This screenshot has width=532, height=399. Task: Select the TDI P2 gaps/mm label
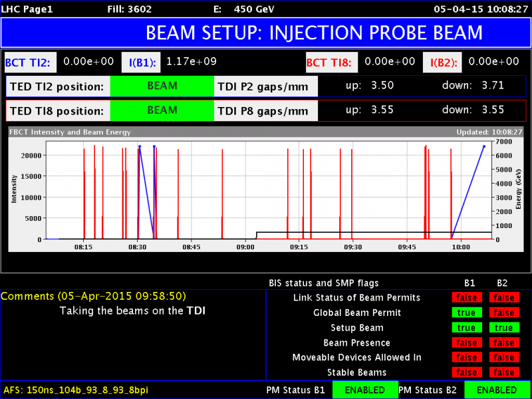[x=267, y=86]
